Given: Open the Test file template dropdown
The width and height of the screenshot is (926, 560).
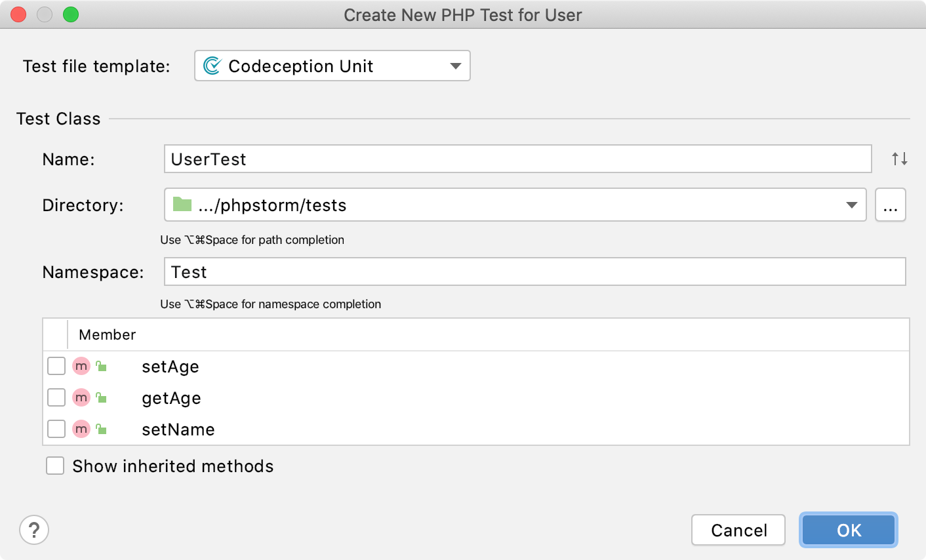Looking at the screenshot, I should click(x=456, y=66).
